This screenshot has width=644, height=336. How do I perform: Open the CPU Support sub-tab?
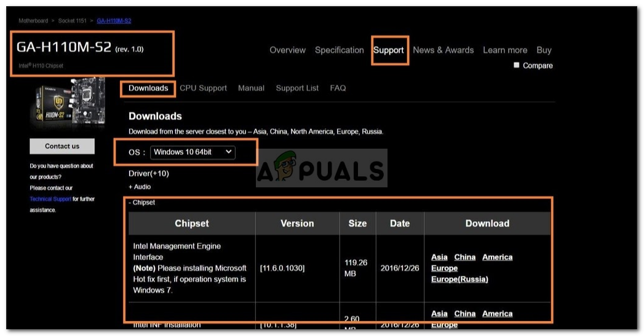point(203,88)
